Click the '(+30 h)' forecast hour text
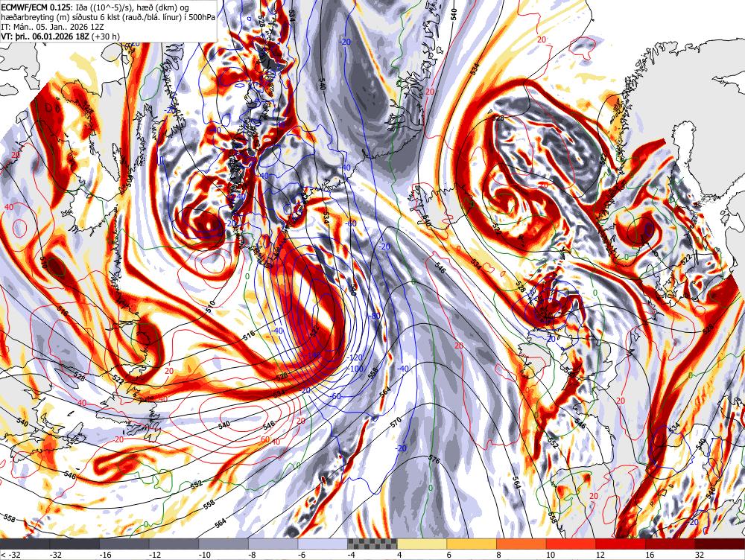 click(106, 36)
